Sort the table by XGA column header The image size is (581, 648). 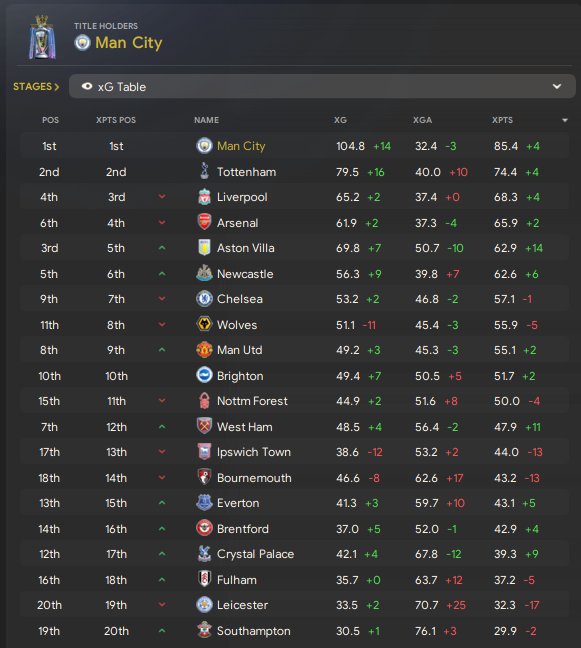[x=422, y=120]
